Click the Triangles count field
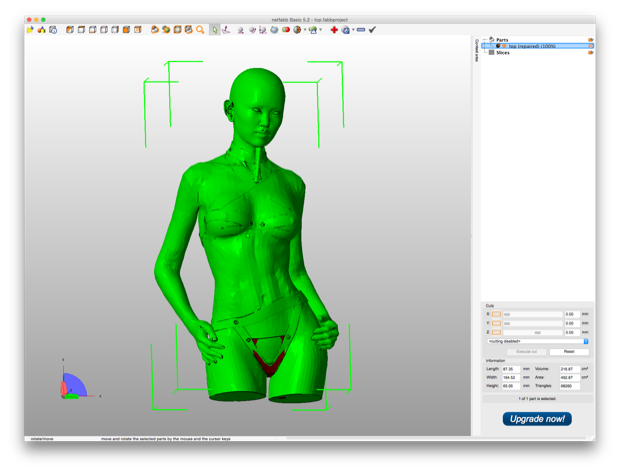620x474 pixels. (569, 386)
